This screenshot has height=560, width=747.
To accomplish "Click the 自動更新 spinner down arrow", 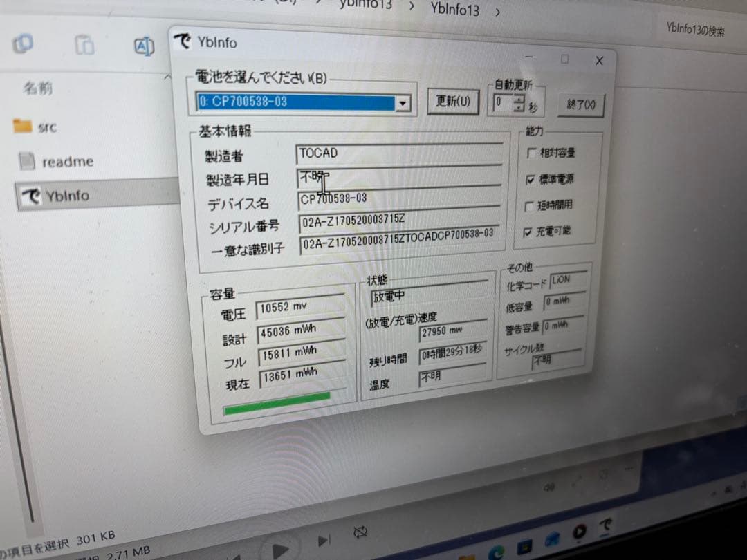I will pos(518,108).
